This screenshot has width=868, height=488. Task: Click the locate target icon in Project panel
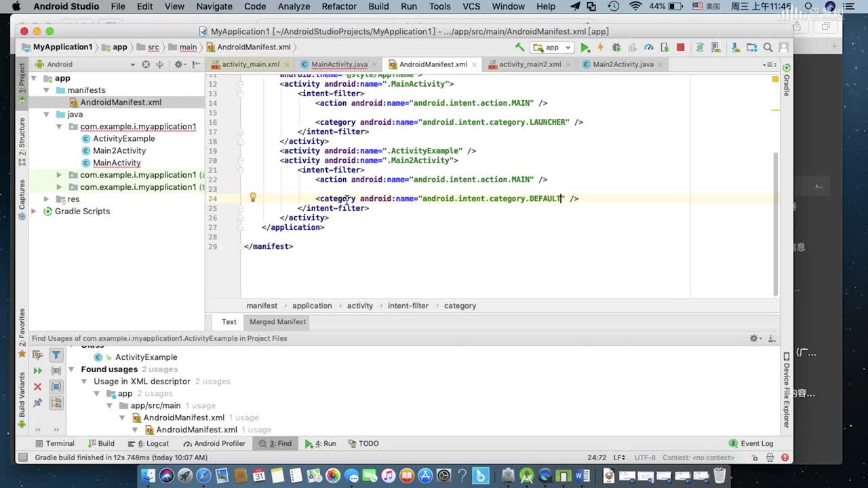(x=145, y=64)
